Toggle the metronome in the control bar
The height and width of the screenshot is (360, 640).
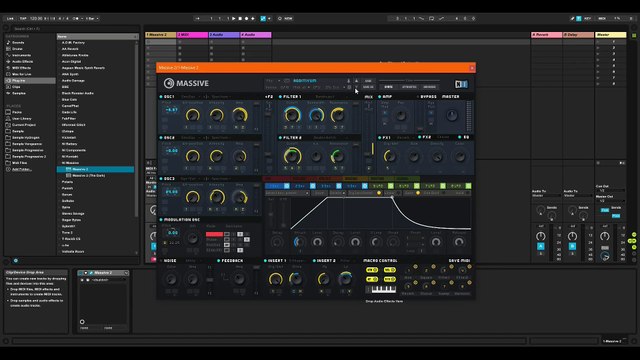click(x=76, y=18)
